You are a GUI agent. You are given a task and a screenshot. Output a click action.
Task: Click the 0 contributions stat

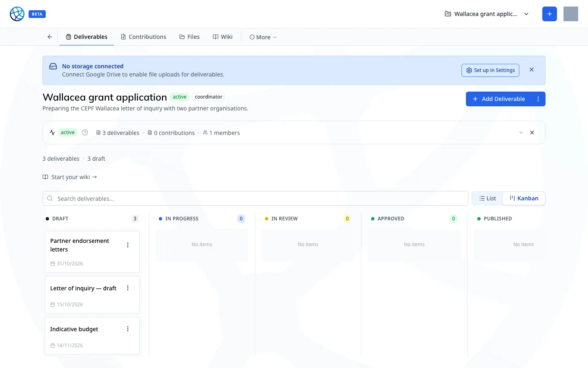tap(171, 133)
